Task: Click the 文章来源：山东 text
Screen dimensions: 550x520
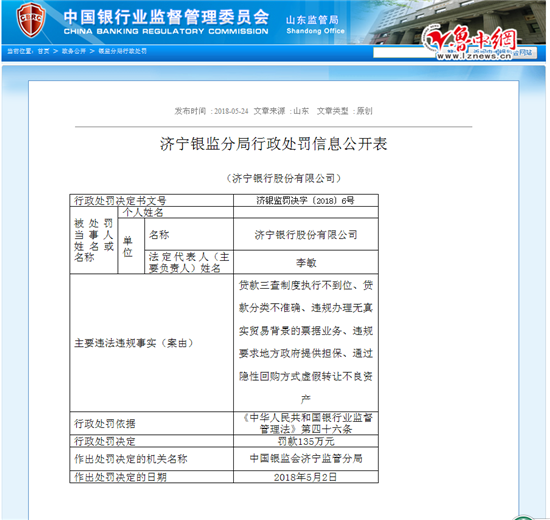Action: (281, 111)
